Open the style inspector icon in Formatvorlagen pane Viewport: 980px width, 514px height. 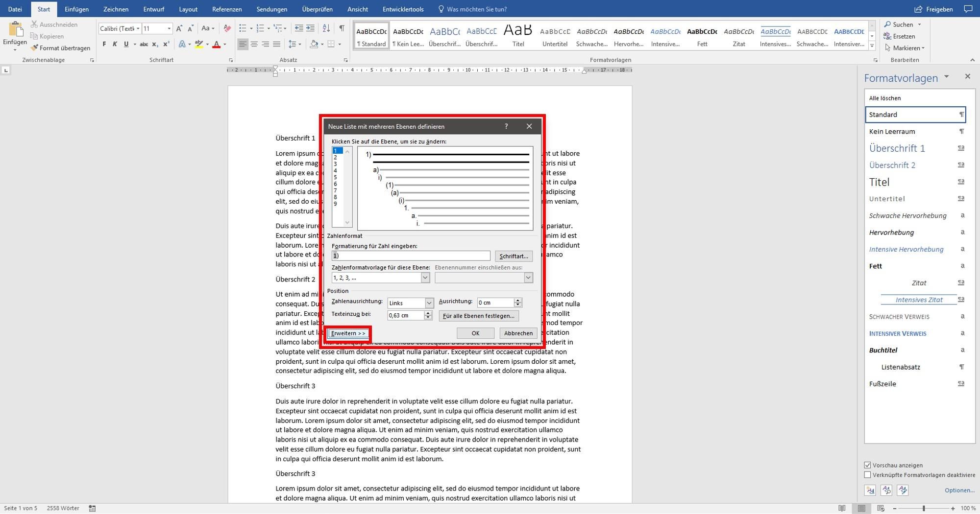(886, 490)
